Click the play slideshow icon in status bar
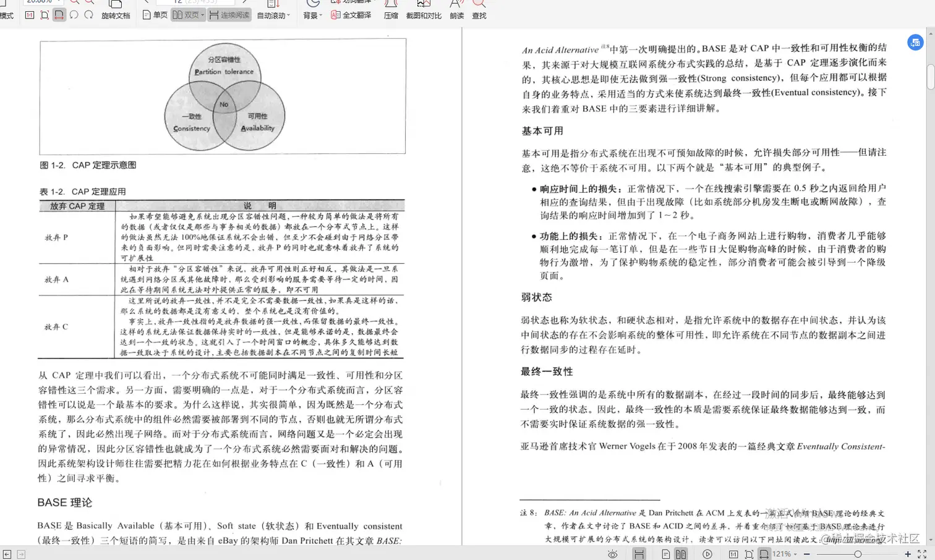The image size is (935, 560). (x=707, y=554)
